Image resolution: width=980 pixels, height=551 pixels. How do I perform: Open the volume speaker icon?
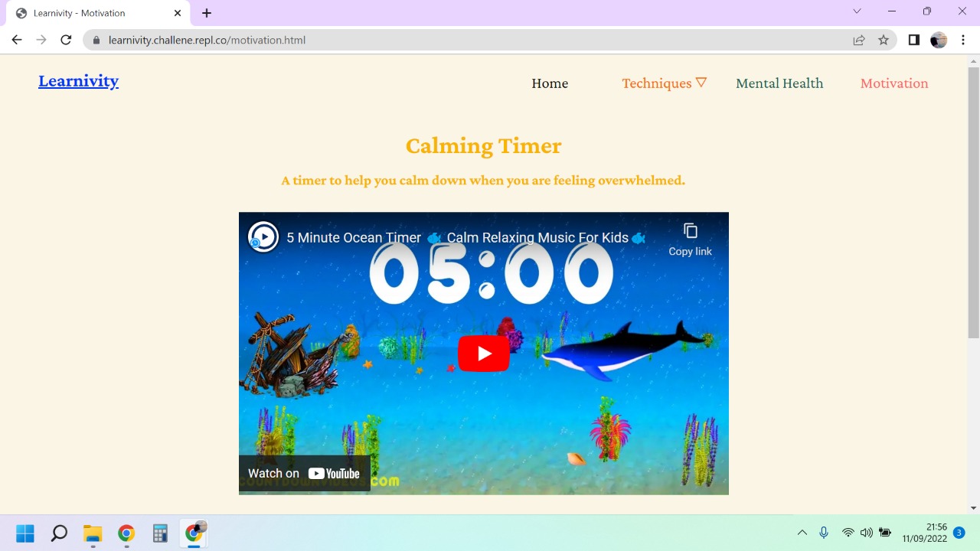click(866, 533)
